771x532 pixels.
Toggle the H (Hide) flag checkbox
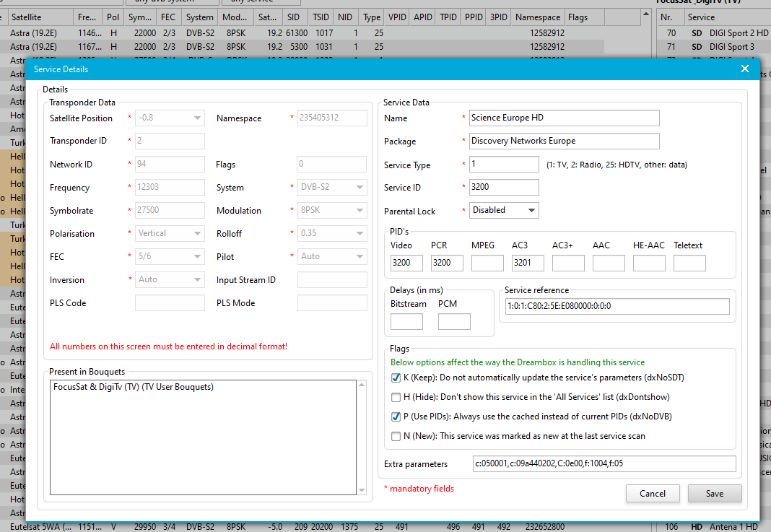[x=396, y=397]
